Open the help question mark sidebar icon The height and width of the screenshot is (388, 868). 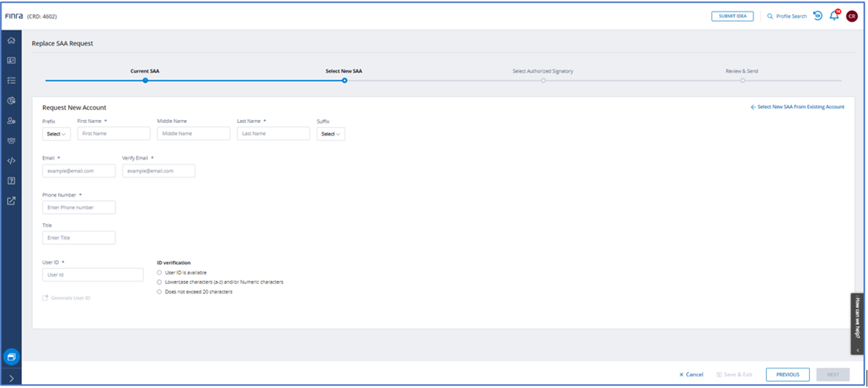coord(11,180)
